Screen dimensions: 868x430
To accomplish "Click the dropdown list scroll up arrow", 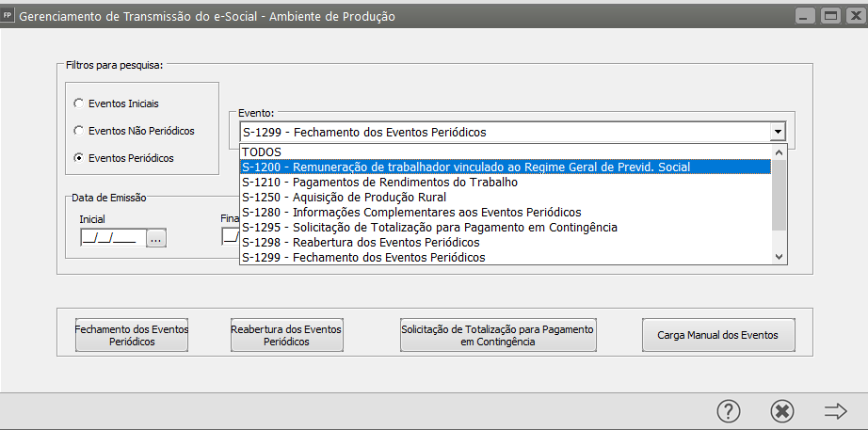I will point(780,151).
